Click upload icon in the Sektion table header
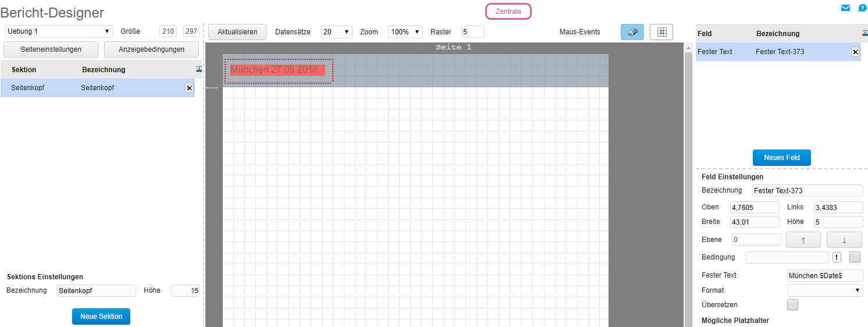Image resolution: width=868 pixels, height=327 pixels. 200,69
